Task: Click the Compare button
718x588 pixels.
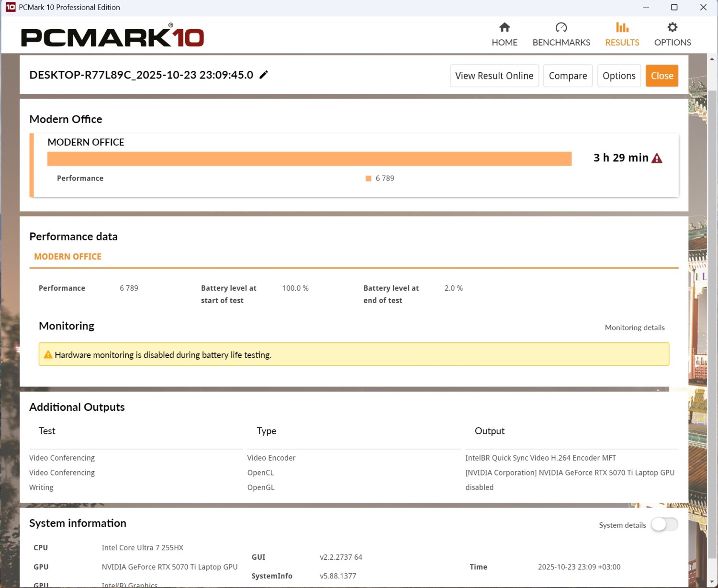Action: [x=568, y=76]
